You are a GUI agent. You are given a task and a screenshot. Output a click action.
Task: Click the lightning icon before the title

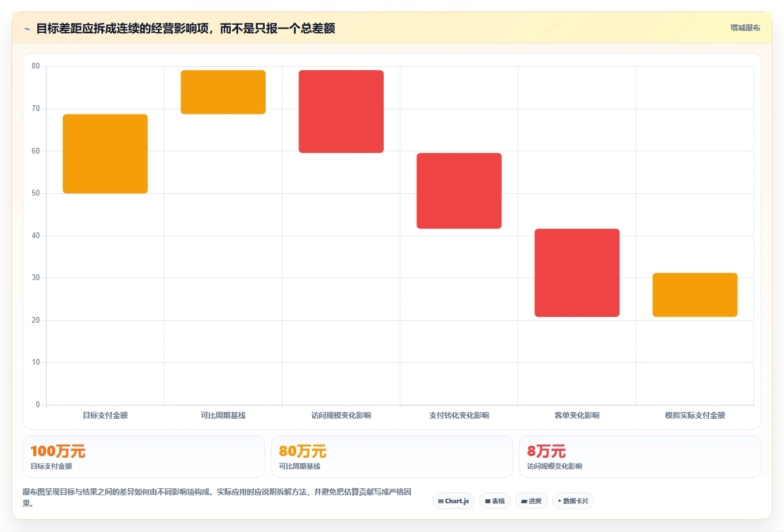click(x=27, y=29)
